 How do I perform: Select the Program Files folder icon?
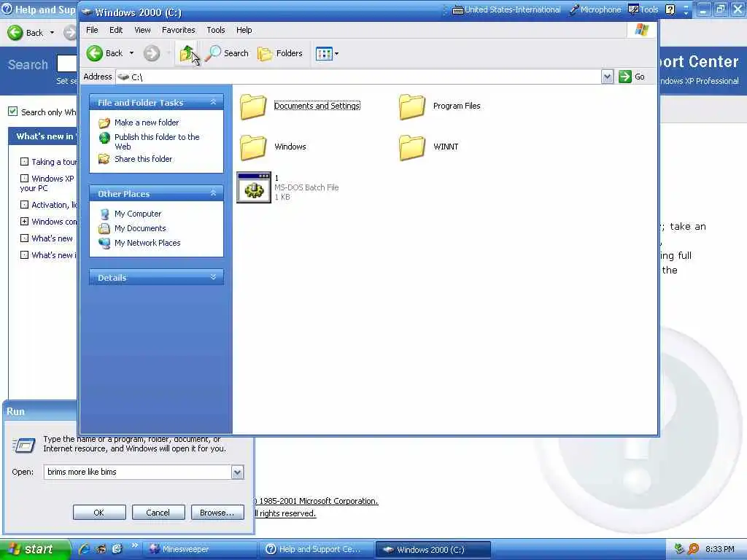coord(412,106)
